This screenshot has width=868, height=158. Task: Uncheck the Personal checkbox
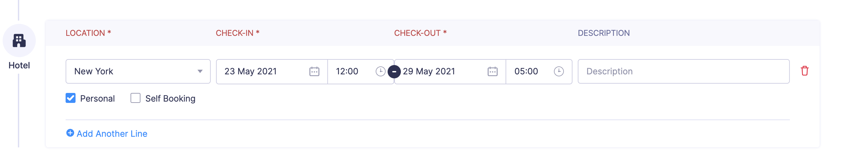pyautogui.click(x=71, y=98)
